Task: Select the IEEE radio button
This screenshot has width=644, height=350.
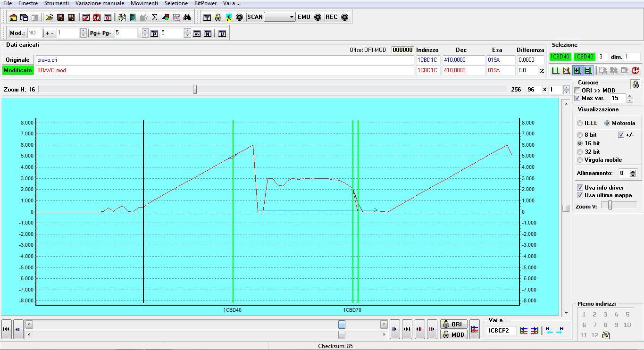Action: (x=580, y=123)
